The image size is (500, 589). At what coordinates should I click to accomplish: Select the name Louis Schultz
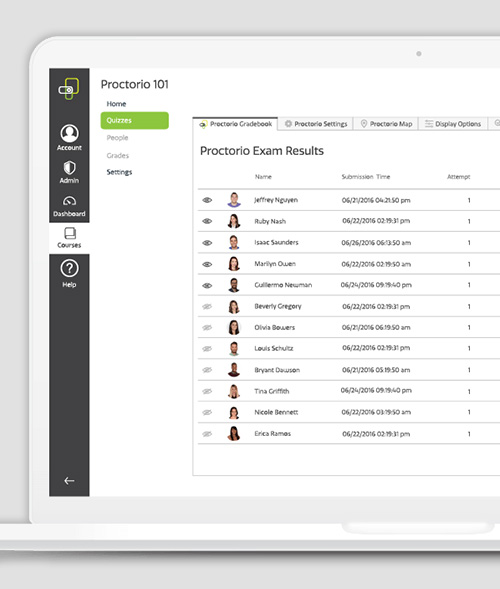pos(273,349)
